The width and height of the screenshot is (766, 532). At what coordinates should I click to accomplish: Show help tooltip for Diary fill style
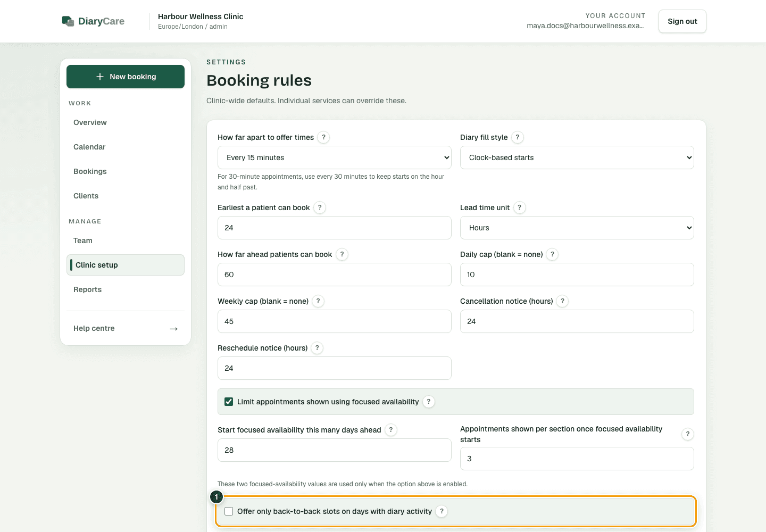click(x=518, y=137)
